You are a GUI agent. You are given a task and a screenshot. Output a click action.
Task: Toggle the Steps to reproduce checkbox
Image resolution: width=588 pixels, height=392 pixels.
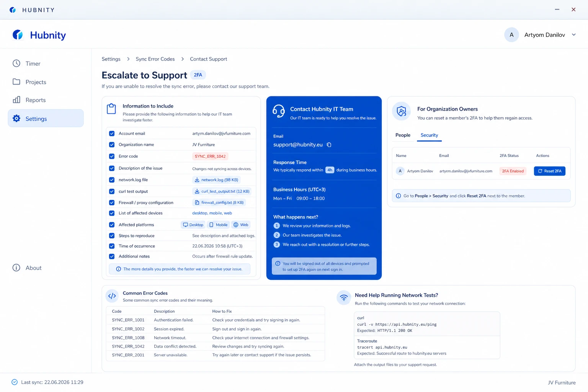[112, 236]
